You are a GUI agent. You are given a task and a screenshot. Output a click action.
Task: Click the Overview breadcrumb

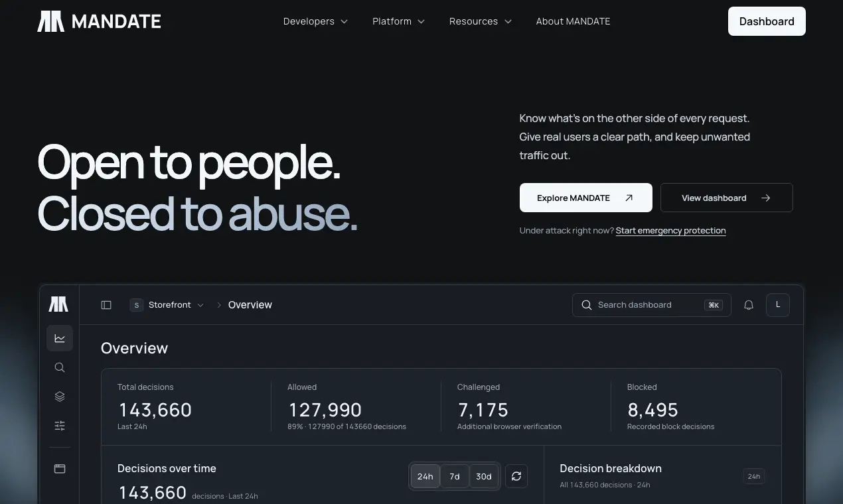coord(250,305)
